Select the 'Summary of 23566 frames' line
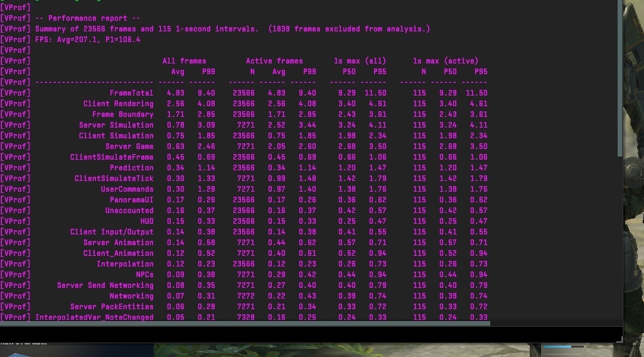Viewport: 644px width, 357px height. [232, 29]
